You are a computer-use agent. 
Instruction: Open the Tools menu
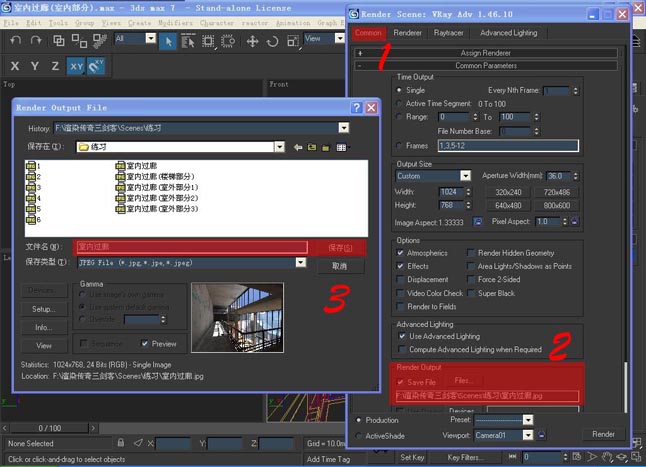(x=58, y=23)
